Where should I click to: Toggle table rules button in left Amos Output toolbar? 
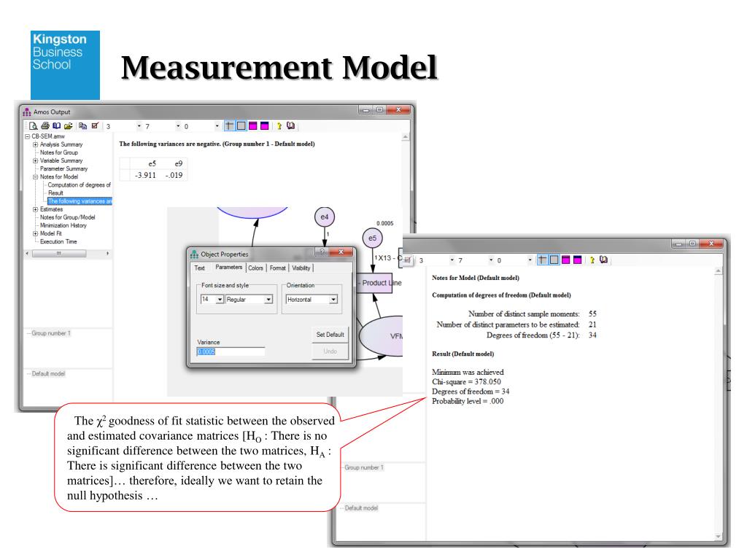[230, 125]
